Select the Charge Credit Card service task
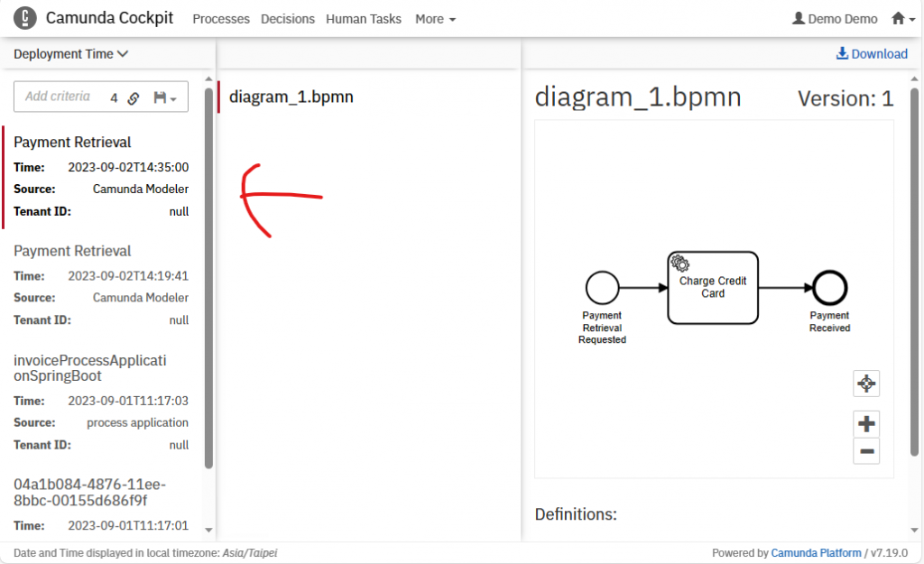 pos(713,288)
